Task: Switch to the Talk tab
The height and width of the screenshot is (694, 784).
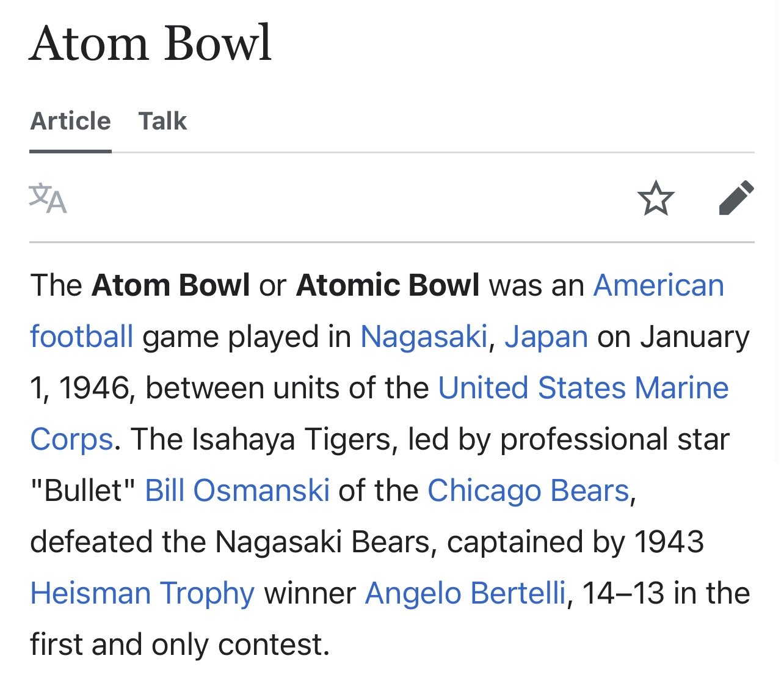Action: [162, 121]
